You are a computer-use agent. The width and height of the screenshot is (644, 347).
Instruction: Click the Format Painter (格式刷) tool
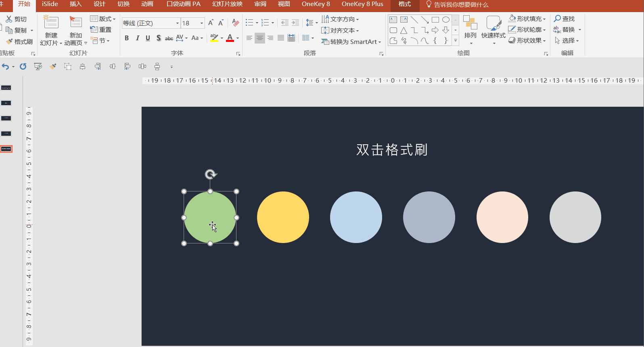click(19, 42)
